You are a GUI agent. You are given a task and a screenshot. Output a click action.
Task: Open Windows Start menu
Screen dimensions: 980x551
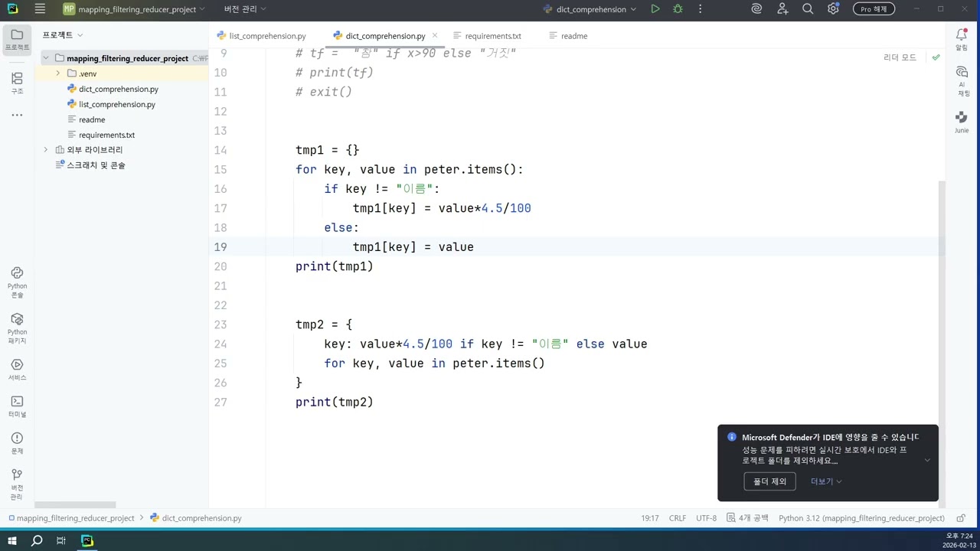(x=12, y=540)
